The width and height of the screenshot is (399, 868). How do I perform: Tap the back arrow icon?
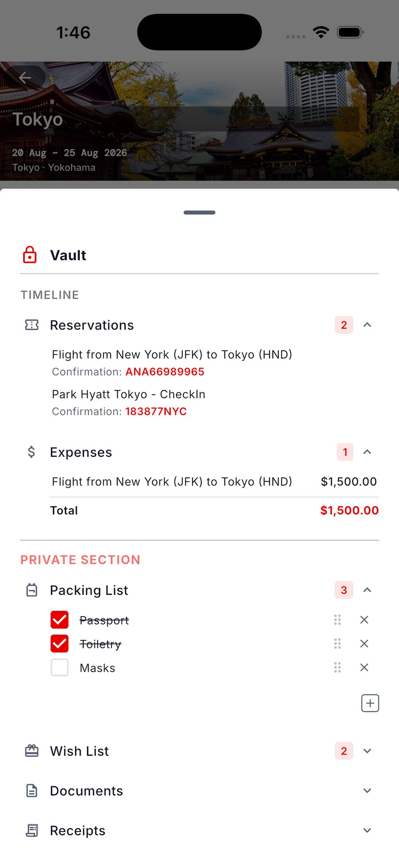pyautogui.click(x=25, y=78)
